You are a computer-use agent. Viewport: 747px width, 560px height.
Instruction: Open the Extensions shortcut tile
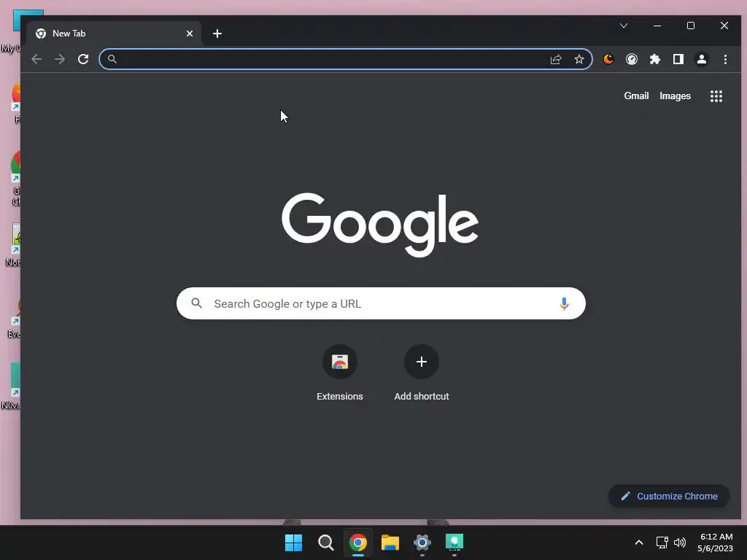coord(340,373)
